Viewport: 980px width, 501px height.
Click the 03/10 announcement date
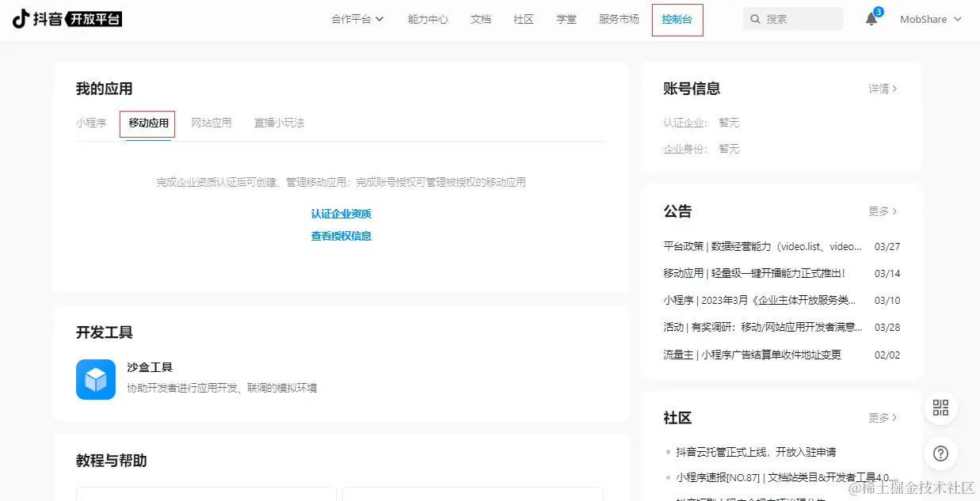(887, 300)
